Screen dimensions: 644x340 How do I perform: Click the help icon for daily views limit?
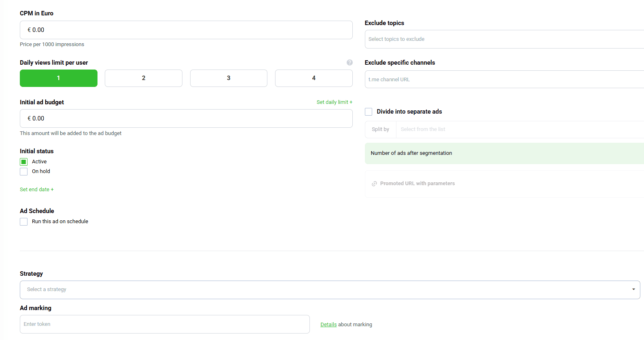(x=350, y=63)
